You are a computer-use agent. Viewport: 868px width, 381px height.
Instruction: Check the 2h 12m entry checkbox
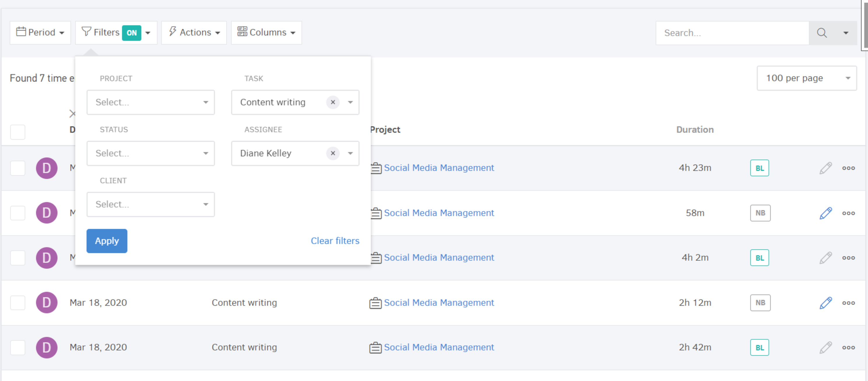(17, 303)
